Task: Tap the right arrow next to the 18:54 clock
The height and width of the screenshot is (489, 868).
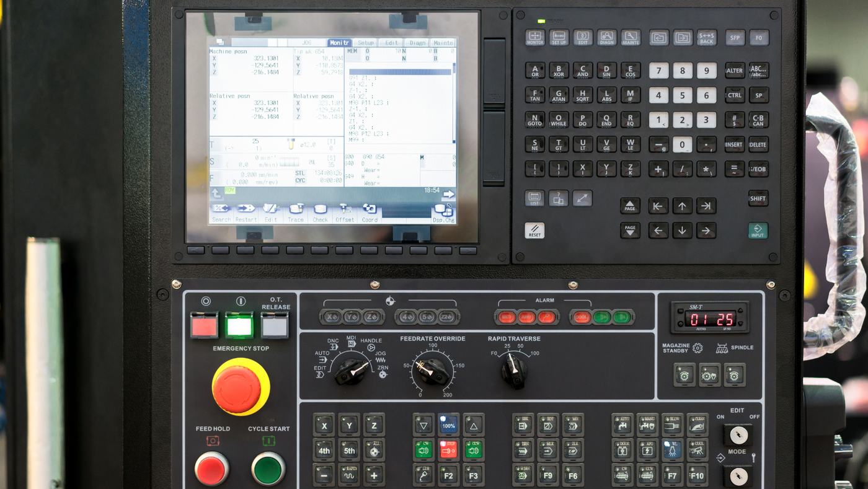Action: point(448,195)
